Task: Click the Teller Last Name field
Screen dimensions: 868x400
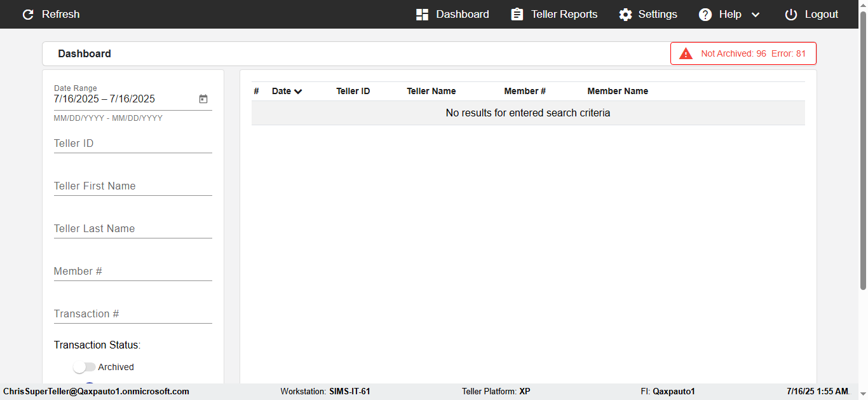Action: (133, 229)
